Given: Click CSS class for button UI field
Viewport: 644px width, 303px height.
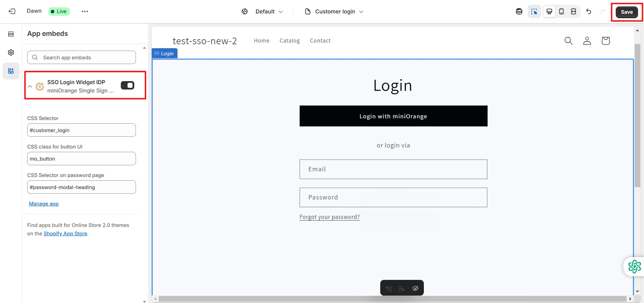Looking at the screenshot, I should (x=82, y=159).
